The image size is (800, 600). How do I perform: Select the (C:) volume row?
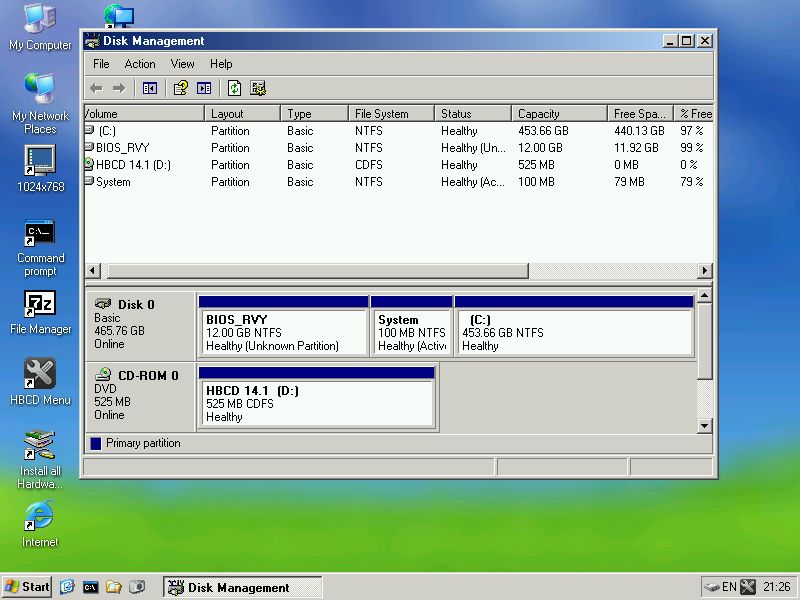pyautogui.click(x=398, y=131)
